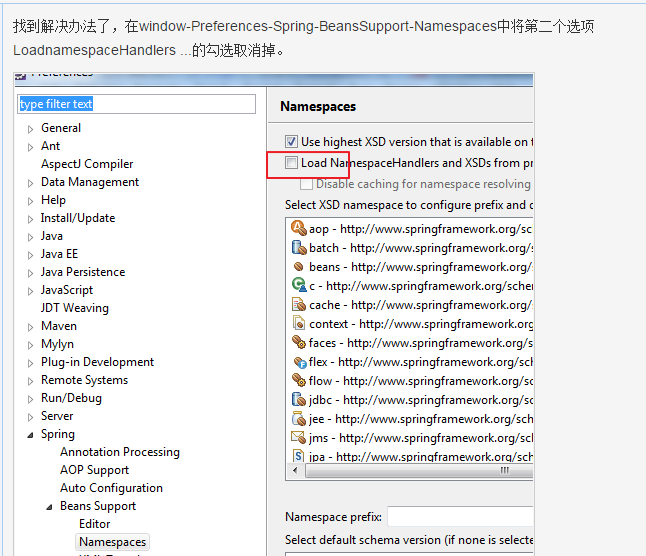Click the c namespace icon

pyautogui.click(x=299, y=285)
